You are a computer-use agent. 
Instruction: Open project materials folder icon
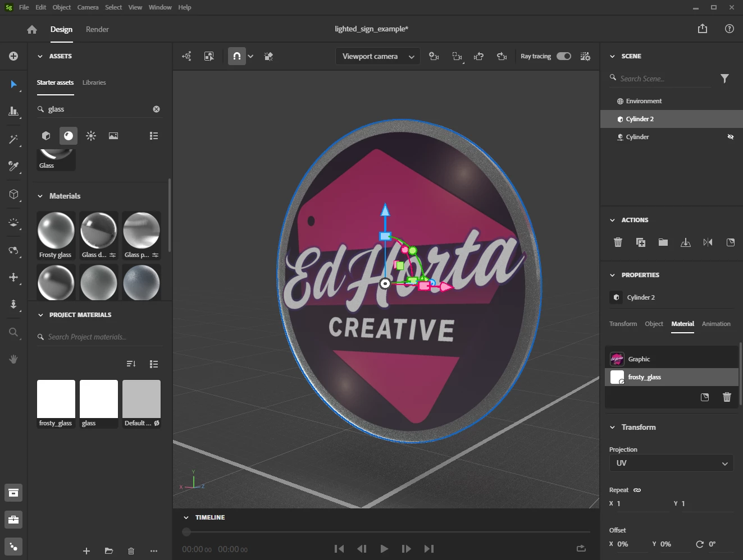point(109,551)
